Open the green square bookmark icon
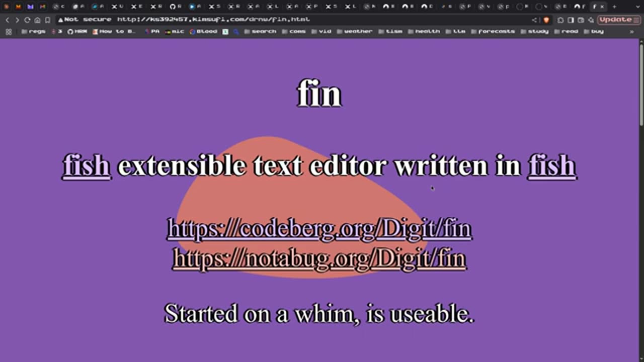Image resolution: width=644 pixels, height=362 pixels. [x=225, y=31]
